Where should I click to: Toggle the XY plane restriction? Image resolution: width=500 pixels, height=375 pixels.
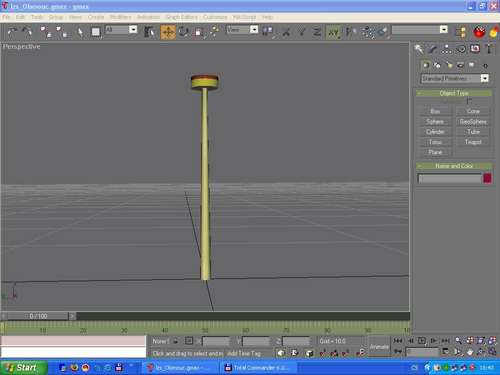[x=333, y=32]
